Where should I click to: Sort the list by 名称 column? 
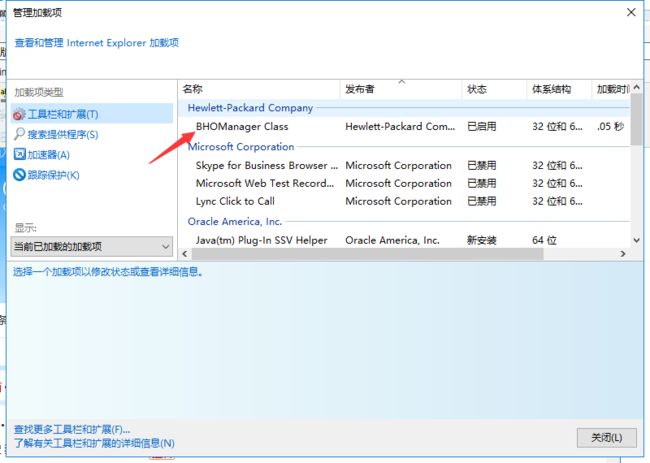tap(260, 89)
